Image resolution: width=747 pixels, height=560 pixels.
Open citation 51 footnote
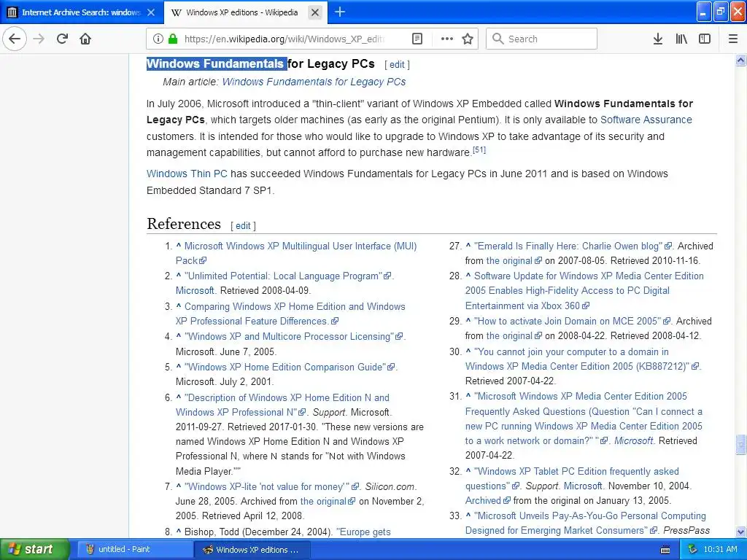[479, 149]
